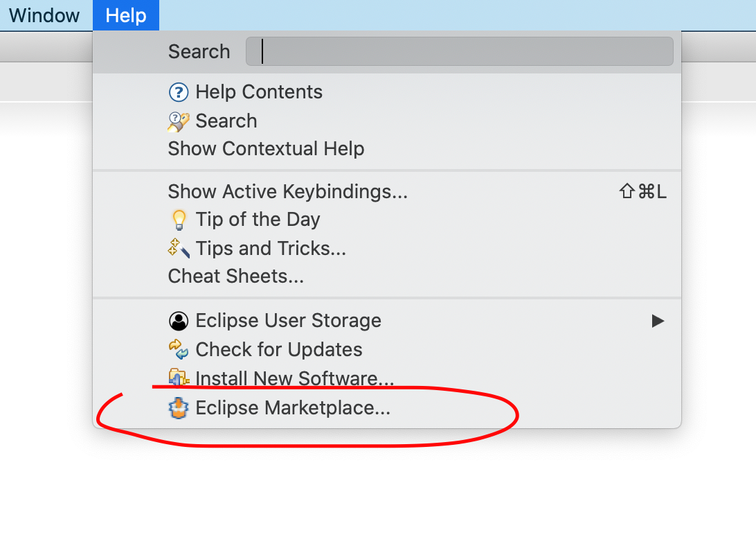
Task: Click the Tips and Tricks wand icon
Action: (179, 249)
